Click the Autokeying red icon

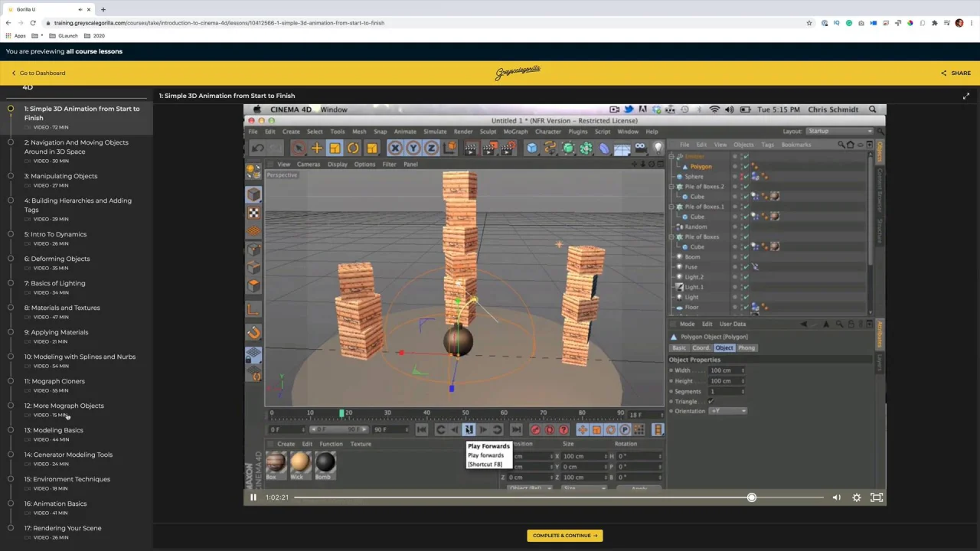[x=549, y=429]
